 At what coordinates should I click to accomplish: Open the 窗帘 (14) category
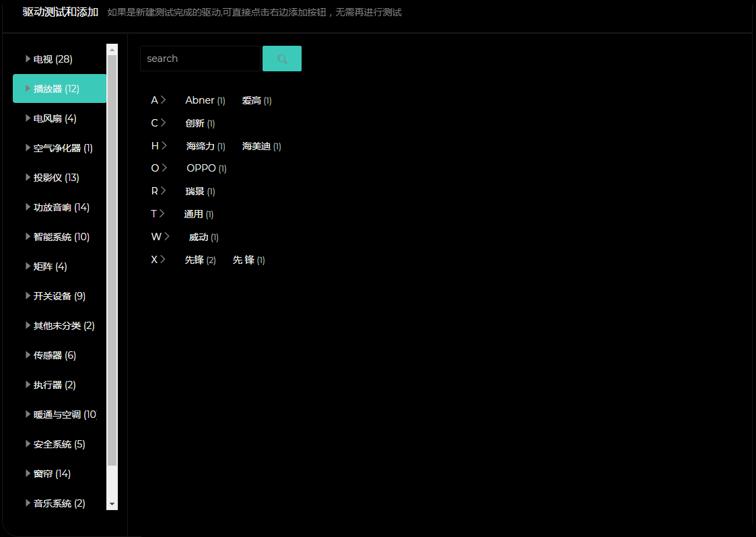[x=52, y=474]
